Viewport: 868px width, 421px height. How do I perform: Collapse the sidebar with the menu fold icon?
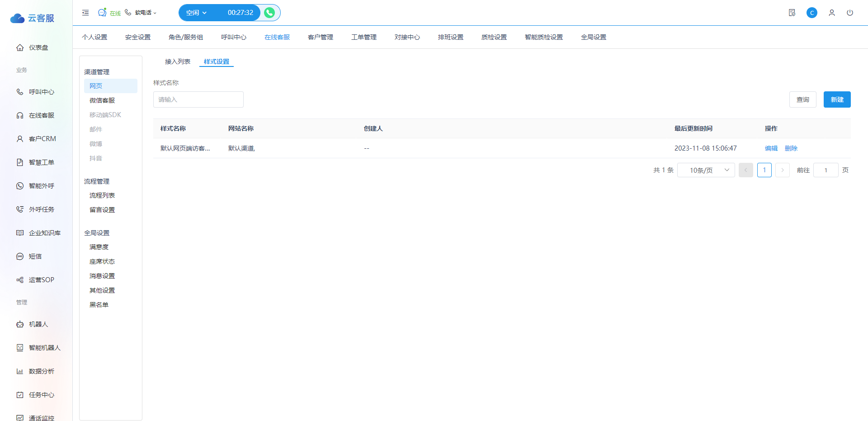[85, 13]
